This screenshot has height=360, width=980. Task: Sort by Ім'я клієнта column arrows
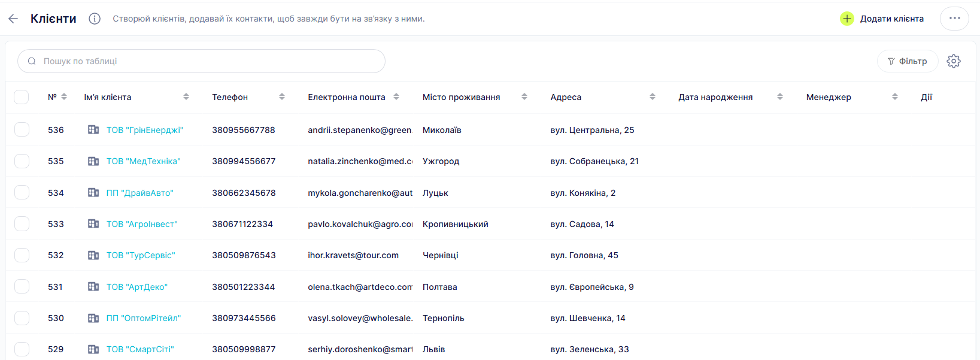[x=186, y=97]
